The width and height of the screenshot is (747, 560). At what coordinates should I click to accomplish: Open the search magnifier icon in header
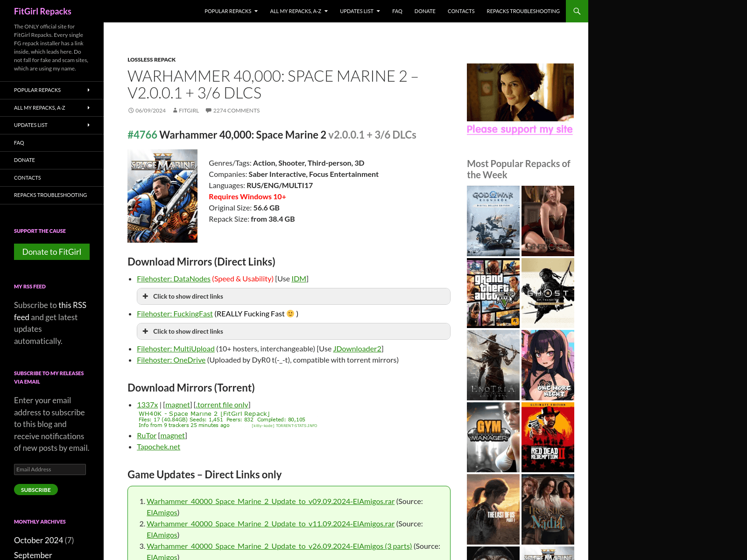(577, 11)
